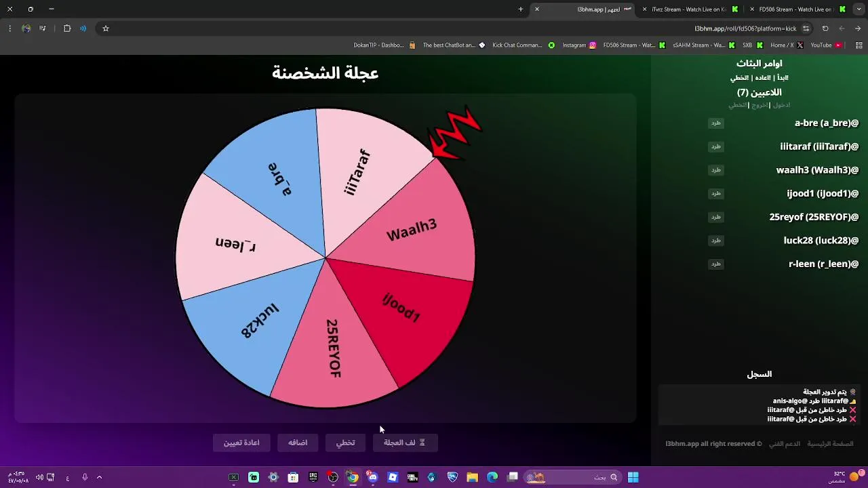
Task: Kick player luck28 using its طرد button
Action: click(716, 241)
